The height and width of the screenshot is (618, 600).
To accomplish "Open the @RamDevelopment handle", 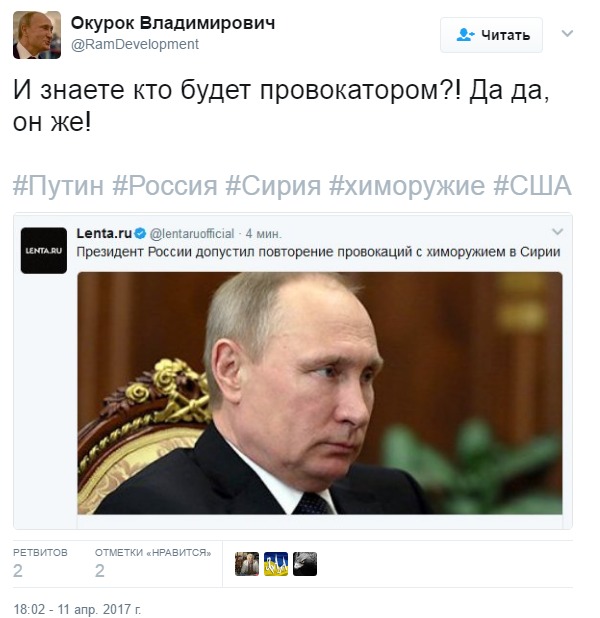I will 135,44.
